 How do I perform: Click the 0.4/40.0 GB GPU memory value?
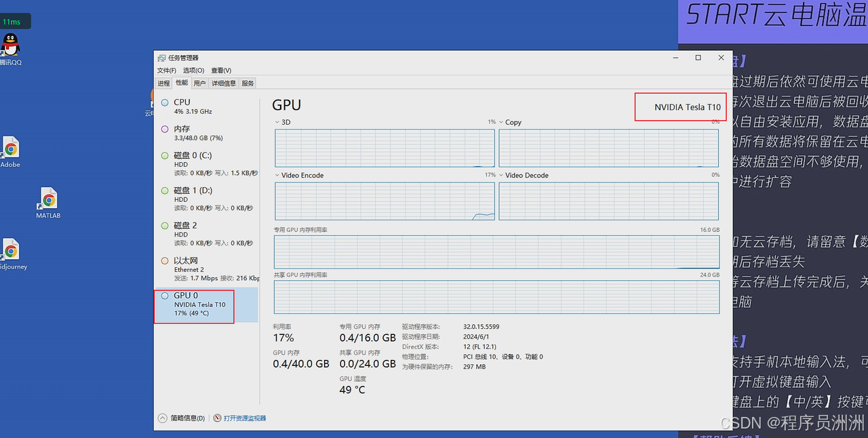(x=301, y=363)
